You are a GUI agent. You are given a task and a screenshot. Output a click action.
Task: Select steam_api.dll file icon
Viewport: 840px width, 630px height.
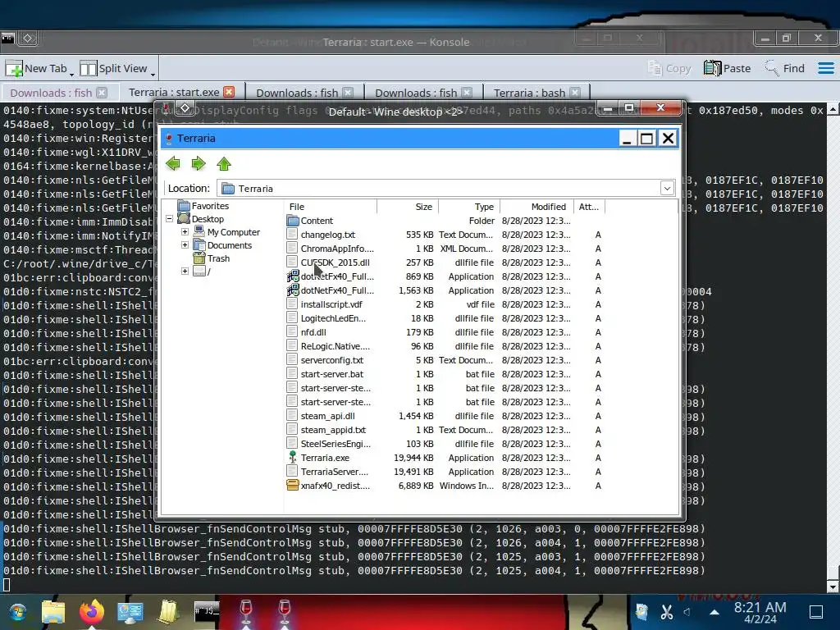(292, 415)
